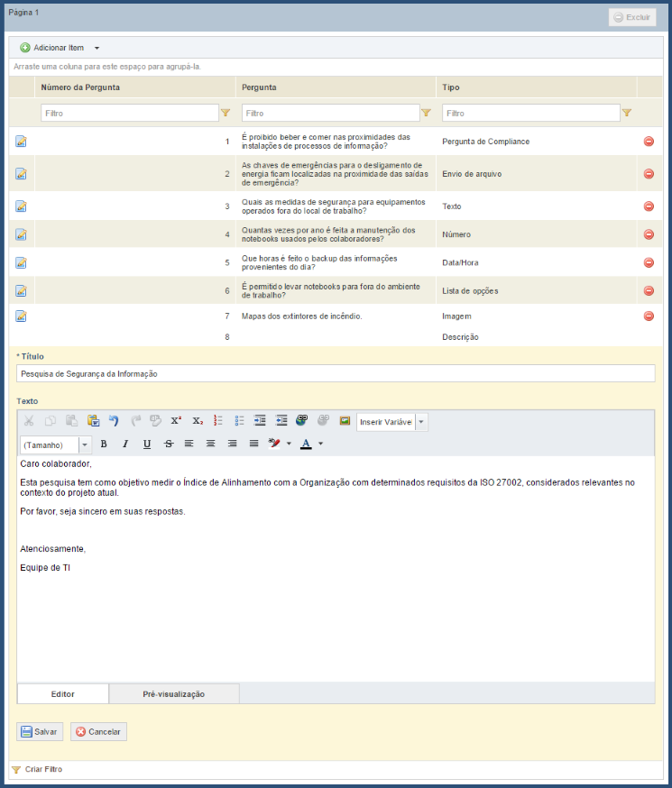Align text to the left

tap(189, 444)
